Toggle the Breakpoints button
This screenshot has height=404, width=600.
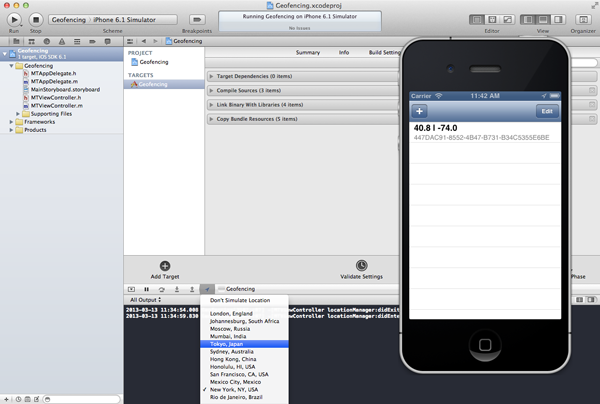tap(197, 20)
